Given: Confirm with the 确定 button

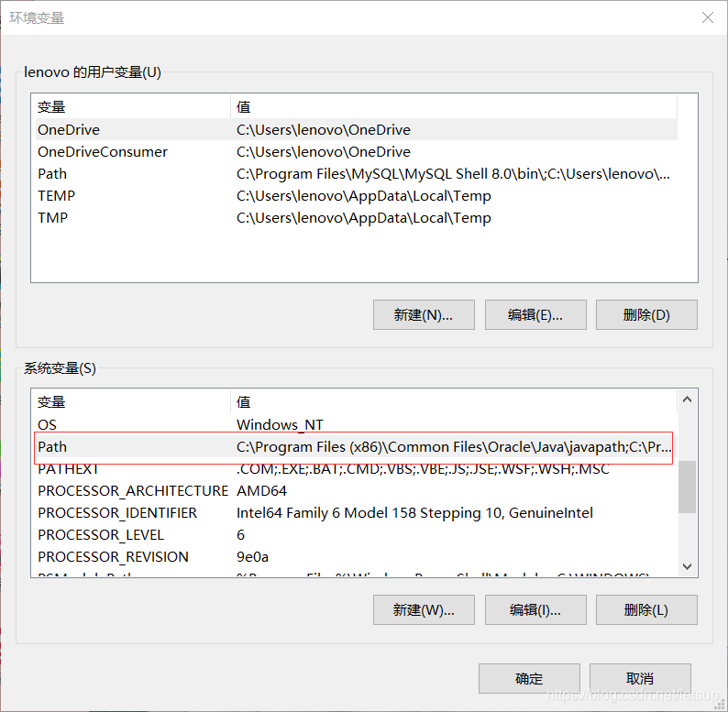Looking at the screenshot, I should pyautogui.click(x=529, y=678).
